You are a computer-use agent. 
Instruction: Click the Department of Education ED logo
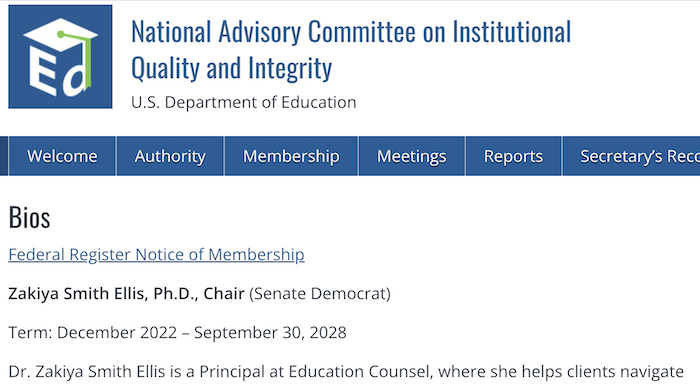(60, 57)
